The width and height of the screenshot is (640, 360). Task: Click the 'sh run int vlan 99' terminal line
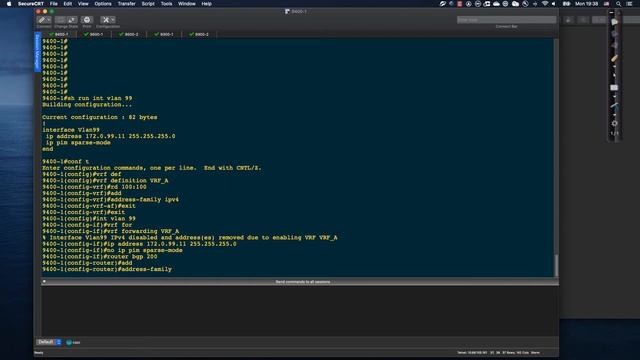(x=87, y=98)
